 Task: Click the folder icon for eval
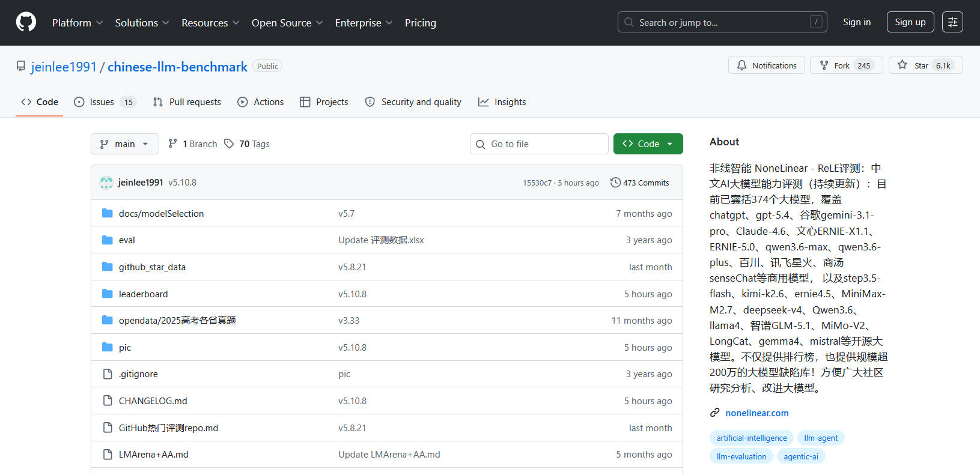108,240
